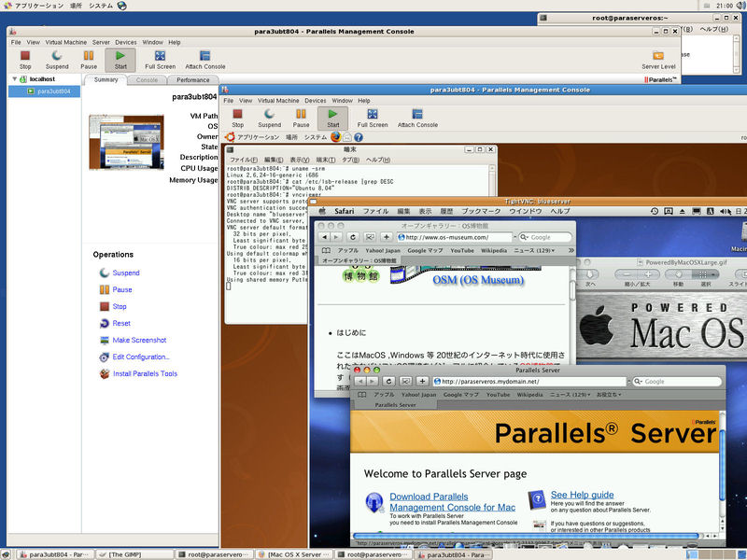The width and height of the screenshot is (747, 560).
Task: Click Install Parallels Tools link
Action: click(145, 374)
